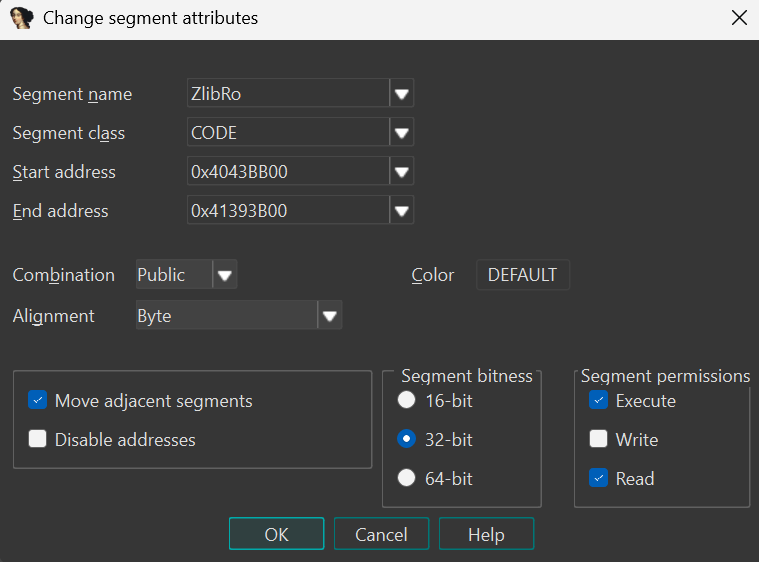
Task: Select 16-bit segment bitness
Action: (x=406, y=400)
